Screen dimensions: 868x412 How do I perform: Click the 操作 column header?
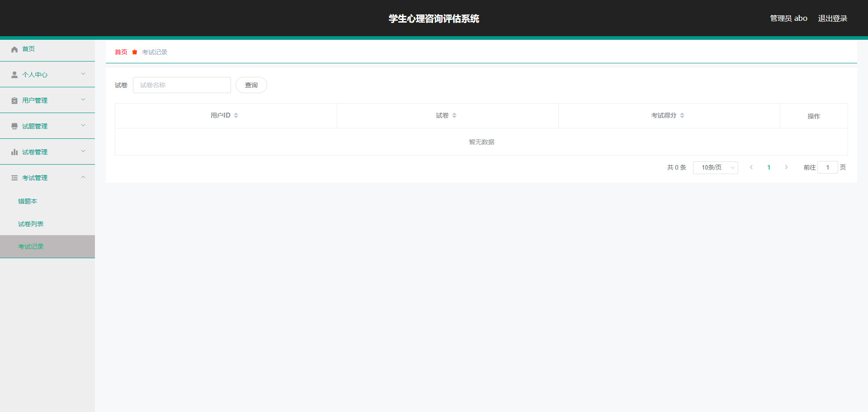[814, 116]
